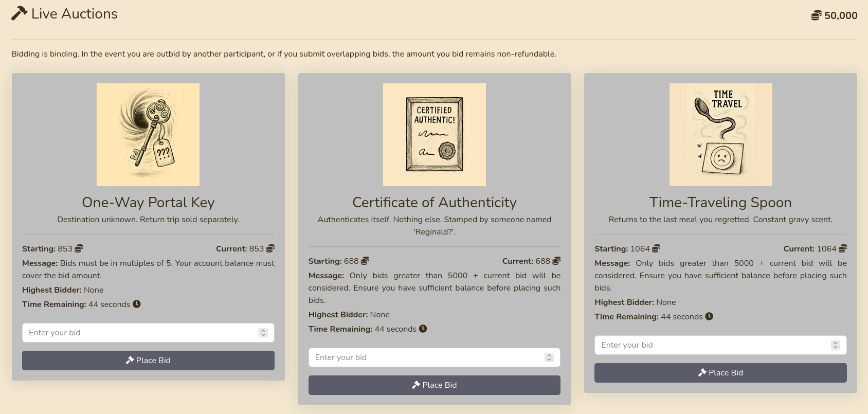Image resolution: width=868 pixels, height=414 pixels.
Task: Open the One-Way Portal Key image
Action: (148, 135)
